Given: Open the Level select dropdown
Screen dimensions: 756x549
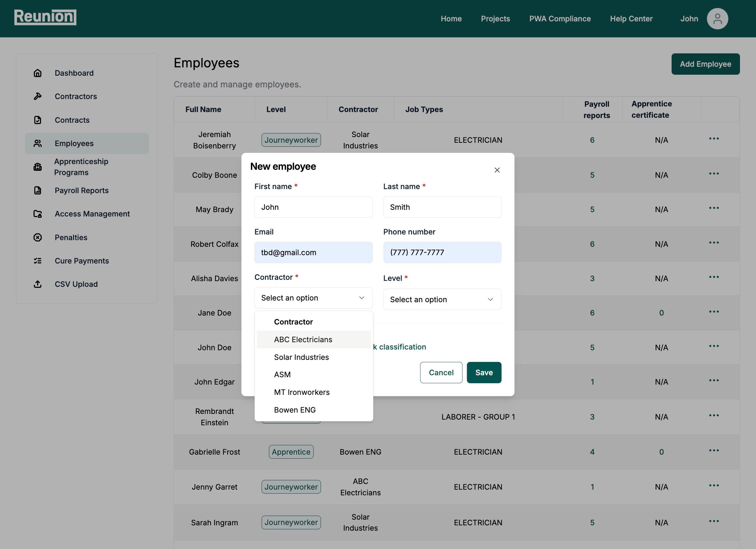Looking at the screenshot, I should click(442, 299).
